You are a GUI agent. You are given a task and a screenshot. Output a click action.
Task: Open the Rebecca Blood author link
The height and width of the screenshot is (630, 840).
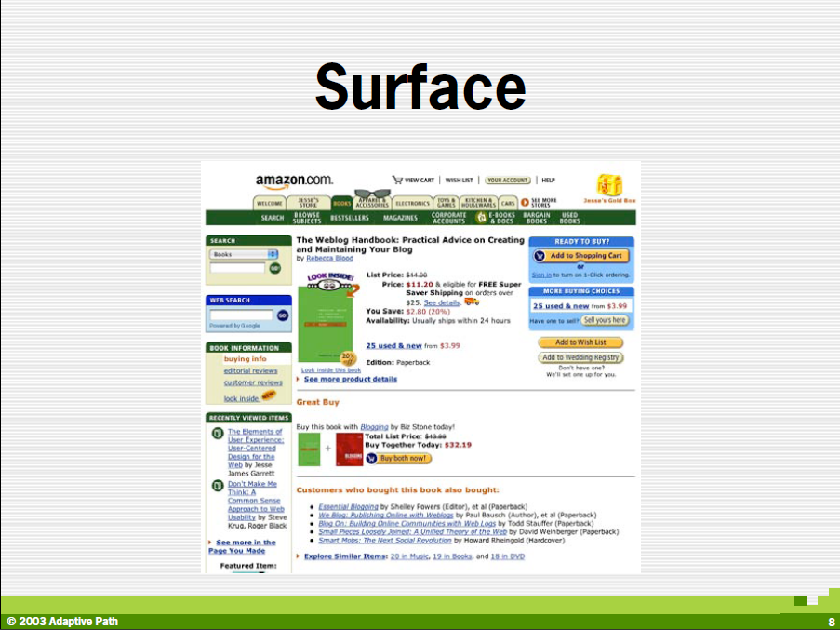click(329, 259)
